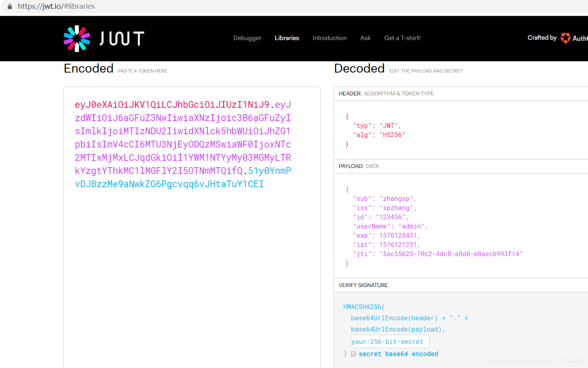Click the Get a T-shirt! link
This screenshot has width=588, height=368.
point(402,38)
